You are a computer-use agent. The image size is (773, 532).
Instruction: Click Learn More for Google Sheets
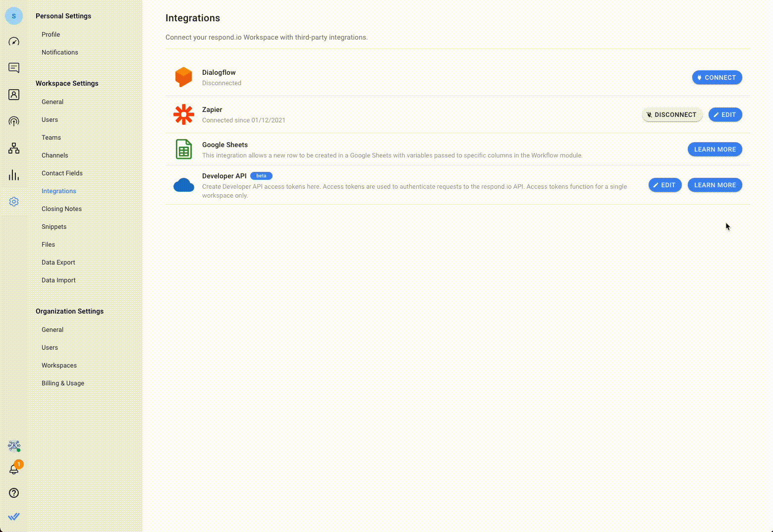pos(715,150)
